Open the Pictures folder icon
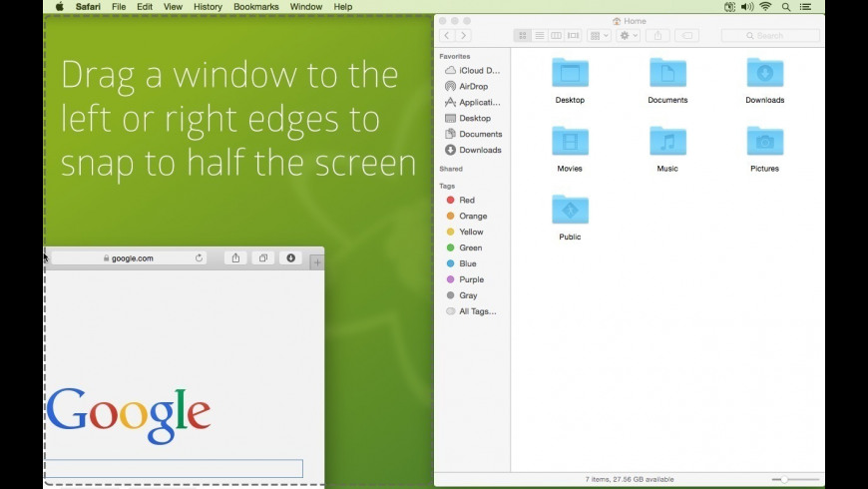868x489 pixels. click(764, 142)
